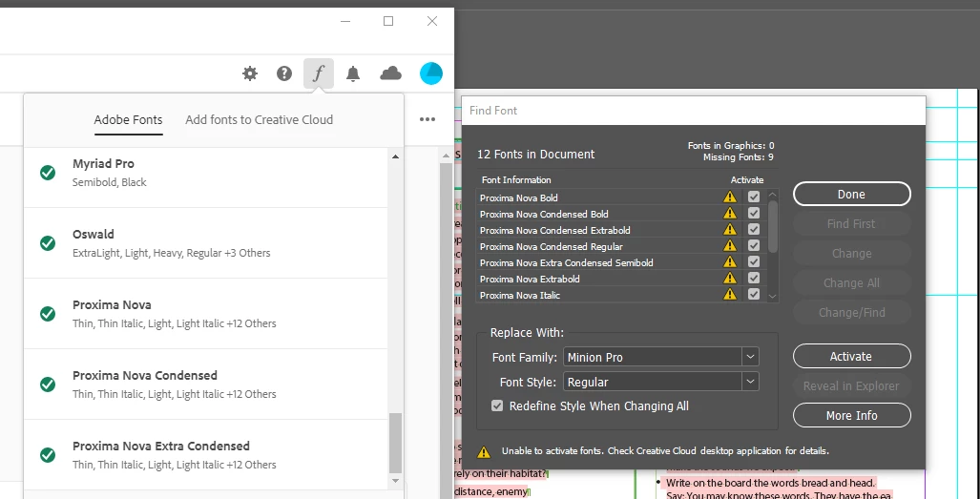This screenshot has width=980, height=499.
Task: Click the Activate button in Find Font
Action: click(x=852, y=356)
